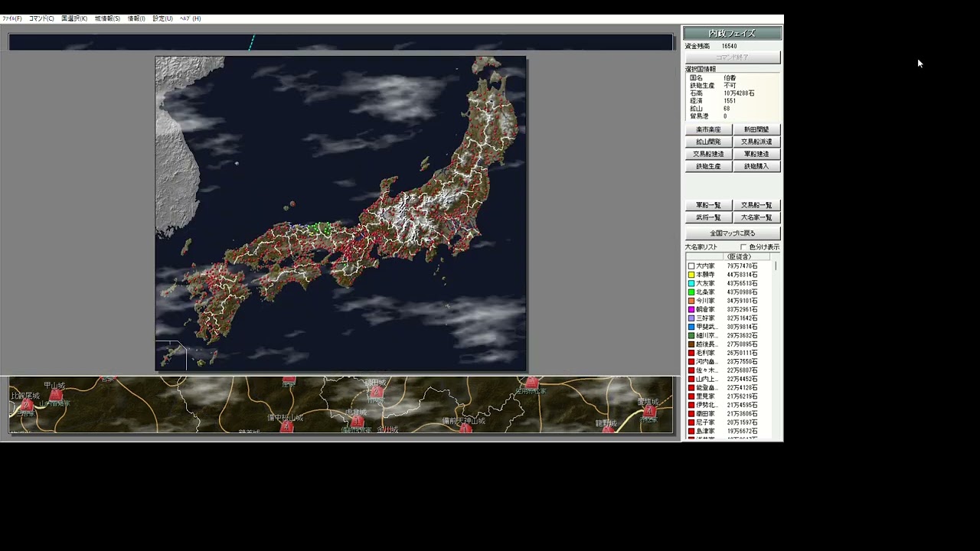980x551 pixels.
Task: Click the 龍野城 castle marker
Action: pyautogui.click(x=607, y=429)
